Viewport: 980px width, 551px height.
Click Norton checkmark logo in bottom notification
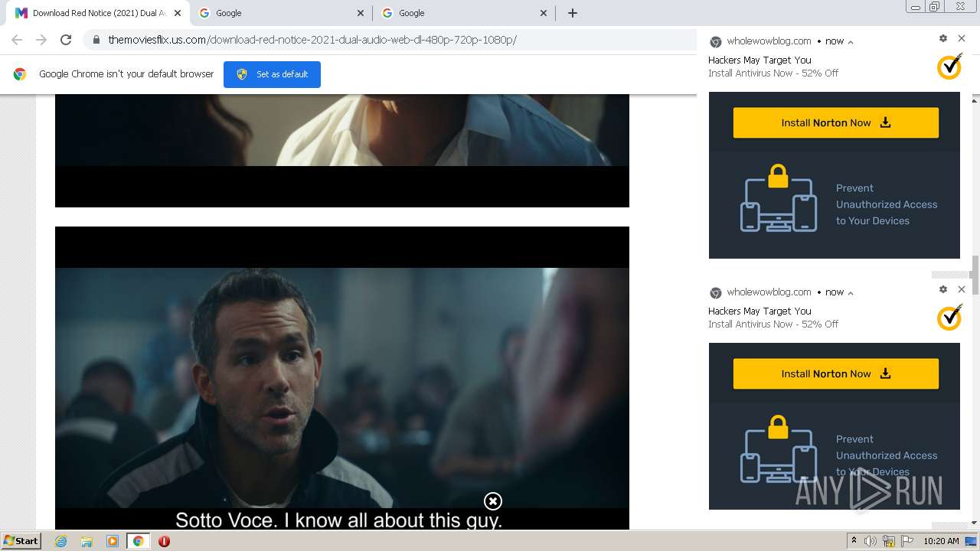click(x=949, y=318)
